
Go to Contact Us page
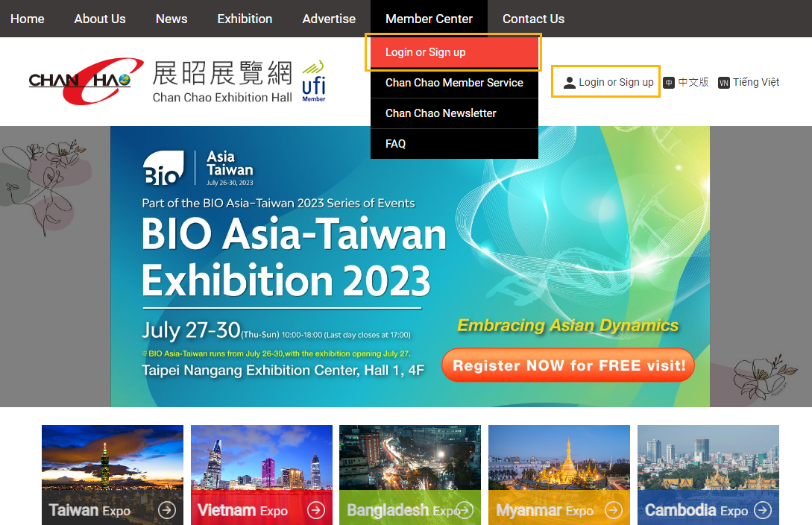(x=533, y=19)
